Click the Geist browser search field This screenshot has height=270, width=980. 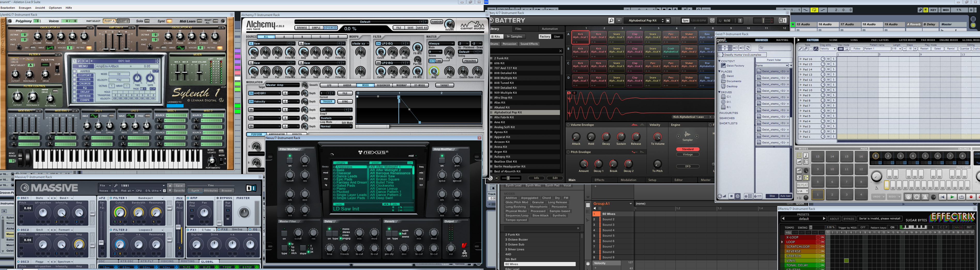point(775,48)
